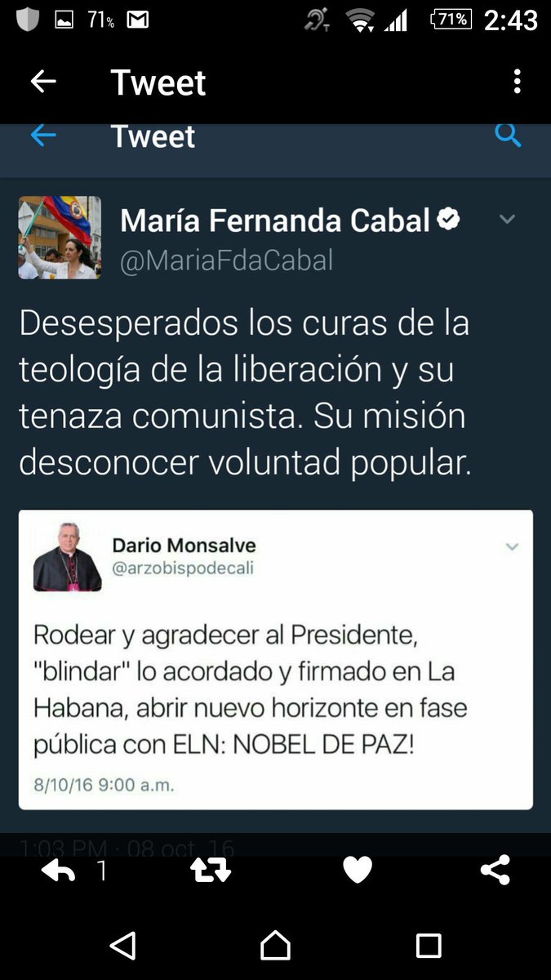Viewport: 551px width, 980px height.
Task: Tap the reply arrow icon
Action: click(59, 871)
